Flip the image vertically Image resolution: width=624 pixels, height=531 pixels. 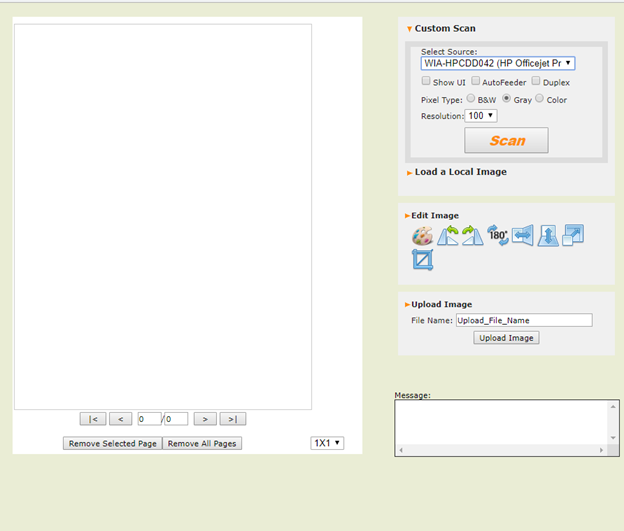click(548, 237)
